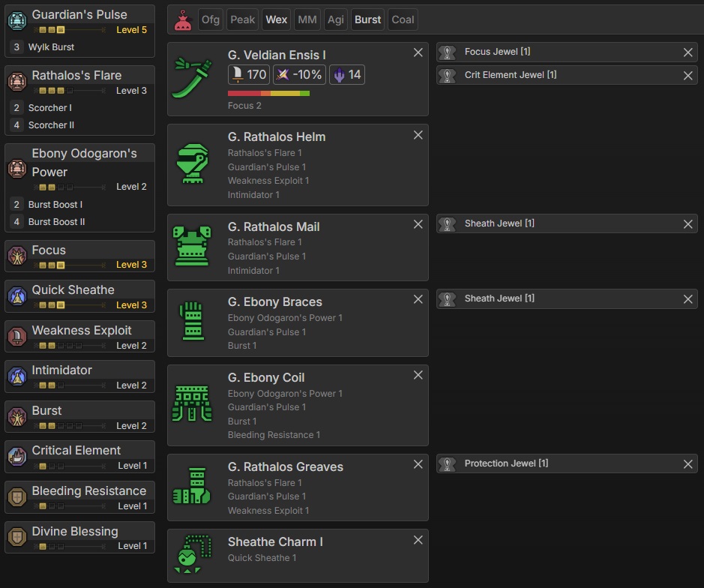Click the G. Veldian Ensis weapon icon
Viewport: 704px width, 588px height.
[x=192, y=79]
